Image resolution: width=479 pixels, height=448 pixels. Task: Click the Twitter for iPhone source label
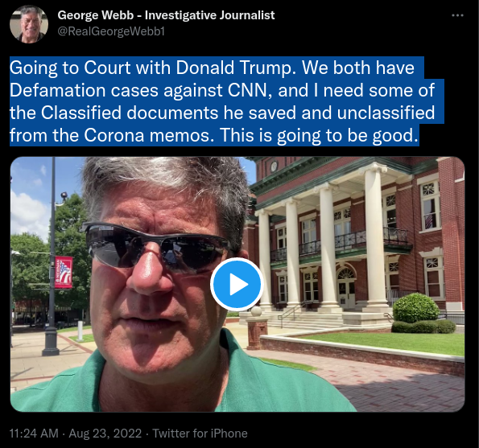coord(200,434)
